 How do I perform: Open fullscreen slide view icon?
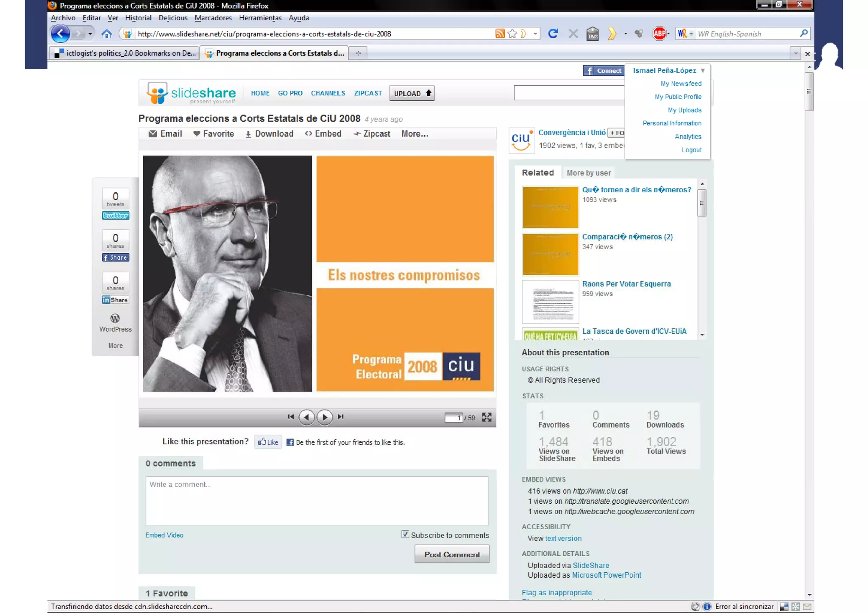487,417
